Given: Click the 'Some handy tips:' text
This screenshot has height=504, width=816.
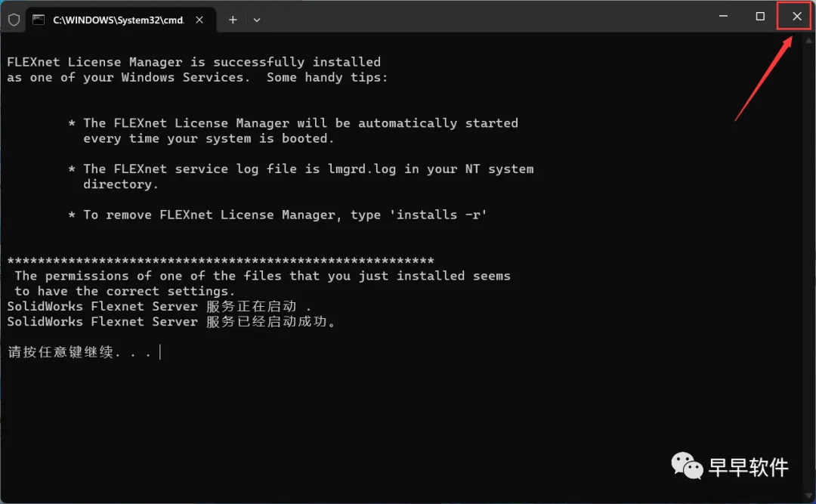Looking at the screenshot, I should (326, 77).
